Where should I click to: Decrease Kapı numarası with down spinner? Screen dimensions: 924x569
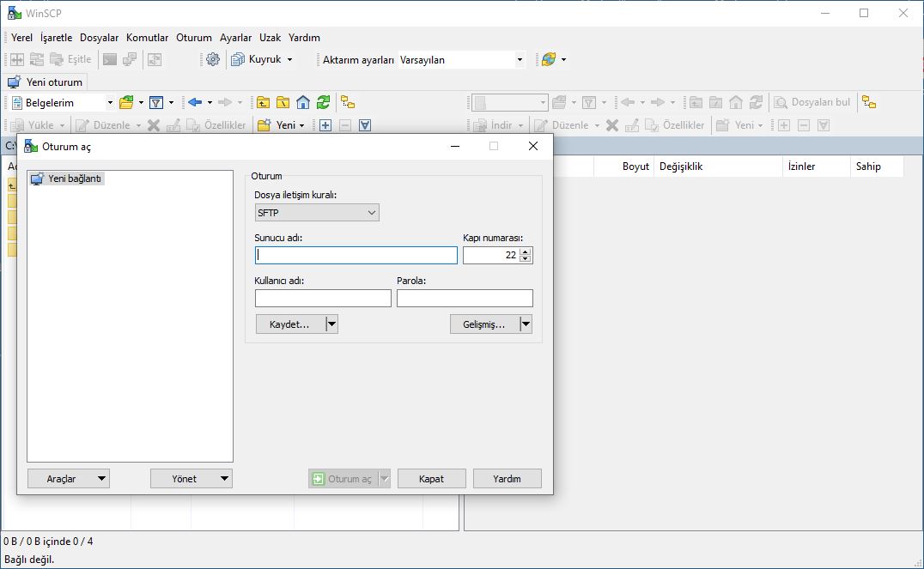coord(526,259)
